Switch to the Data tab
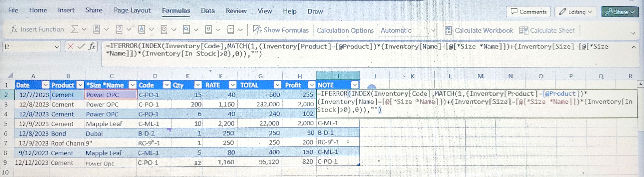 (x=208, y=11)
